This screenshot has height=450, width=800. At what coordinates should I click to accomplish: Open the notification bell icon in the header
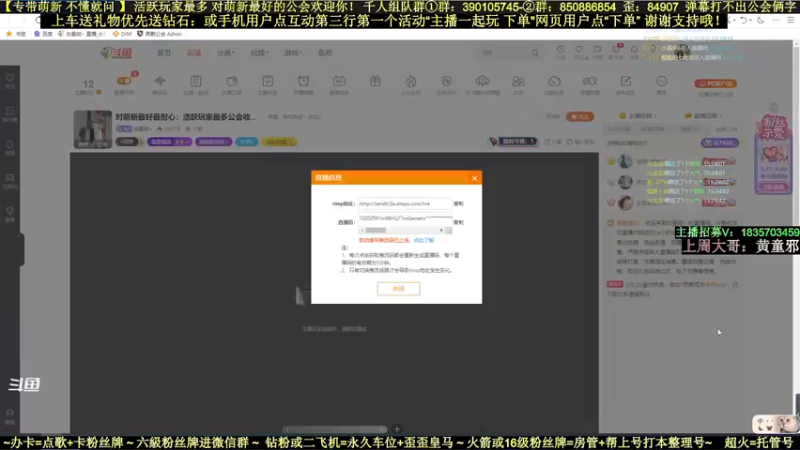tap(634, 50)
